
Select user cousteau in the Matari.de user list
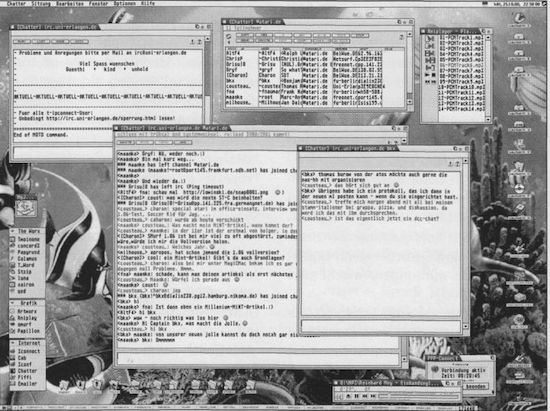click(x=238, y=86)
